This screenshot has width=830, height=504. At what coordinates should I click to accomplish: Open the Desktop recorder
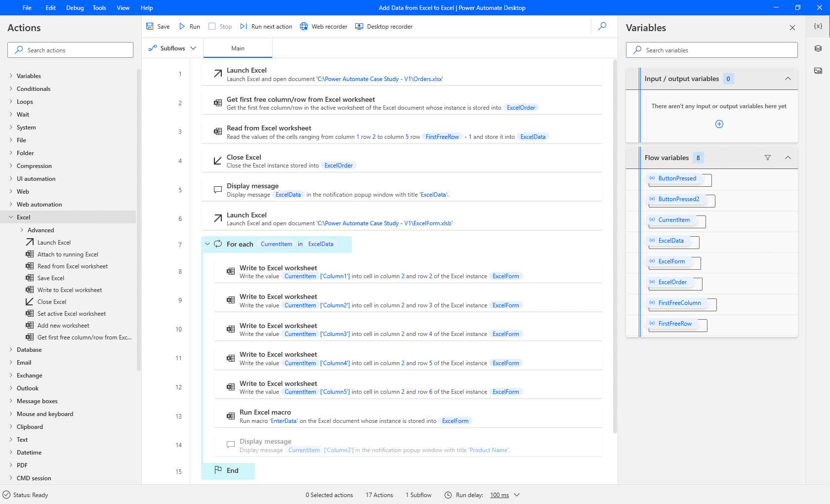(384, 26)
